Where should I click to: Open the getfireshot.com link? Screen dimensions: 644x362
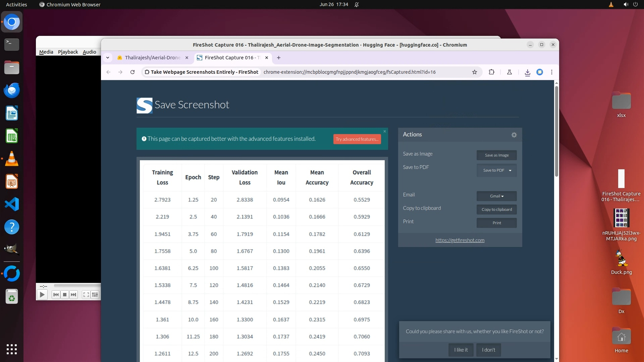pyautogui.click(x=460, y=240)
